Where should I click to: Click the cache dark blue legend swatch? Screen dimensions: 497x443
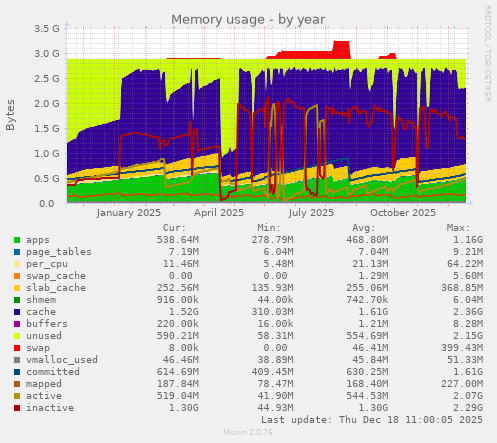17,312
